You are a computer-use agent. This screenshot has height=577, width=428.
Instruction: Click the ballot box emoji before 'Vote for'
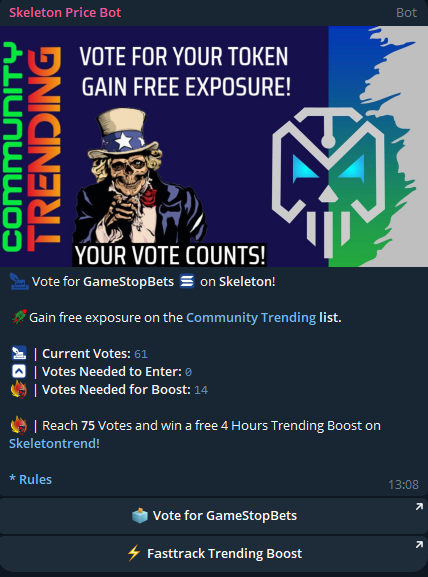19,282
